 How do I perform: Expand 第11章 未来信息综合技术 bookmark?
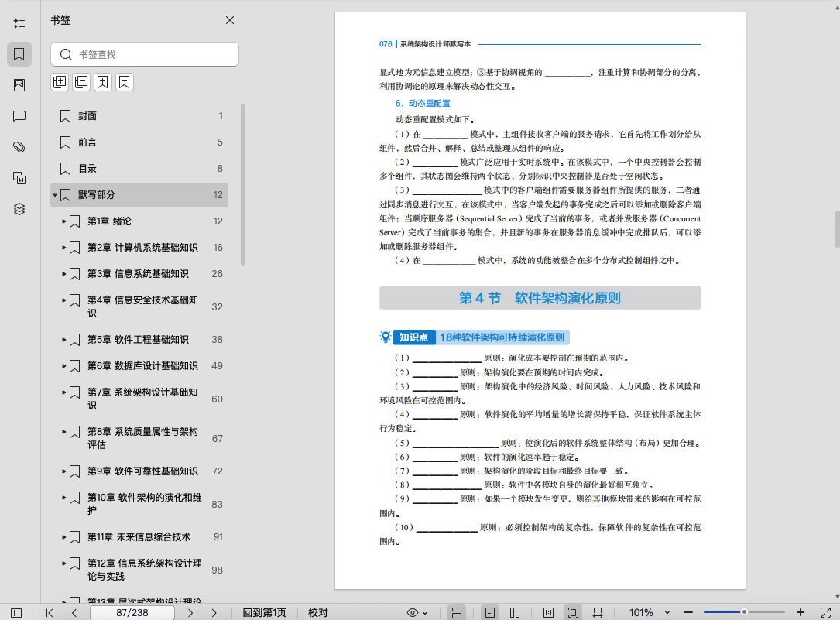[x=63, y=537]
